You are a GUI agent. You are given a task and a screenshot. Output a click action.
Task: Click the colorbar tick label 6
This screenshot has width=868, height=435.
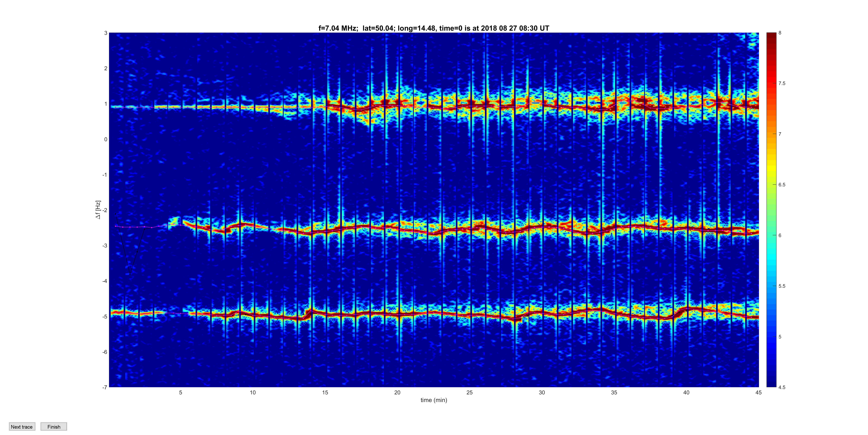pos(780,235)
